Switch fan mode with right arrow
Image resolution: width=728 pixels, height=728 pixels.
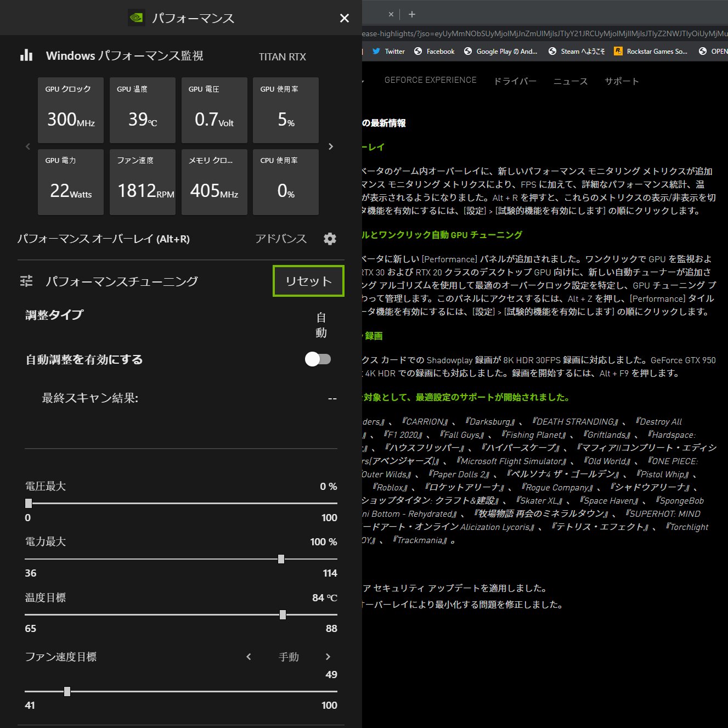tap(328, 657)
